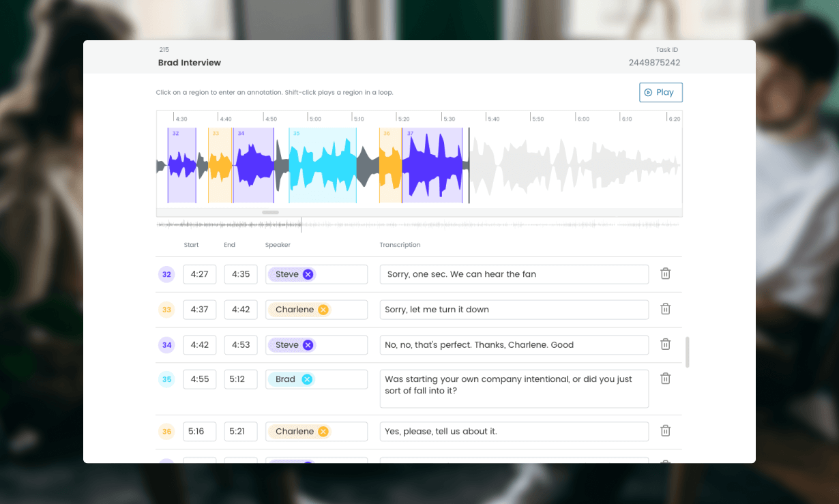Open speaker field of row 33
The image size is (839, 504).
[x=317, y=310]
